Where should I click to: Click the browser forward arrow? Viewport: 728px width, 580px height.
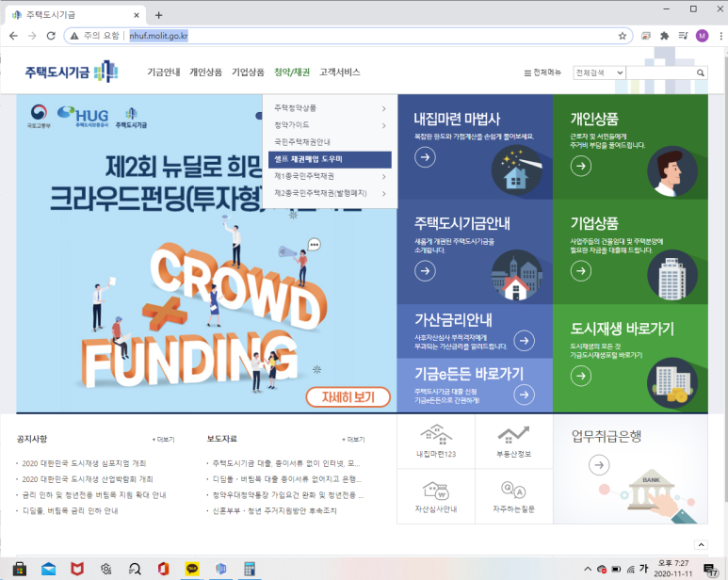[32, 36]
